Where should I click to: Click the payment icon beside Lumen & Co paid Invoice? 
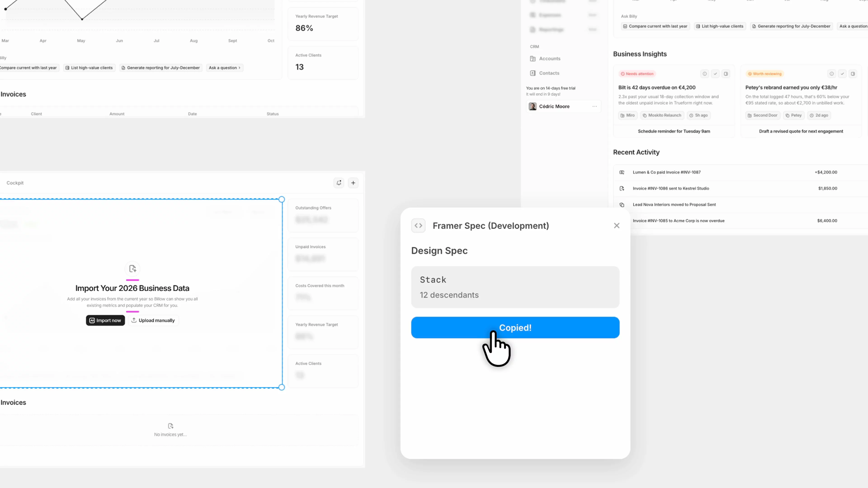[622, 172]
